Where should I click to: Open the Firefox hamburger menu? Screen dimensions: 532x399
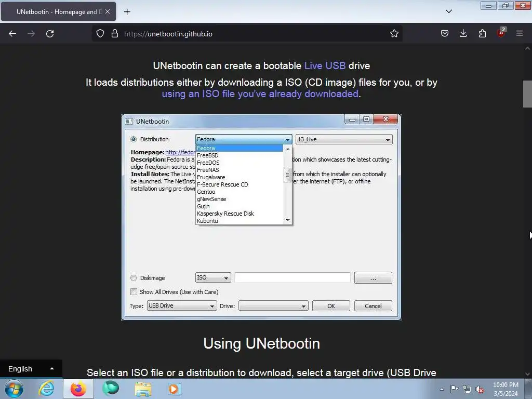tap(520, 33)
